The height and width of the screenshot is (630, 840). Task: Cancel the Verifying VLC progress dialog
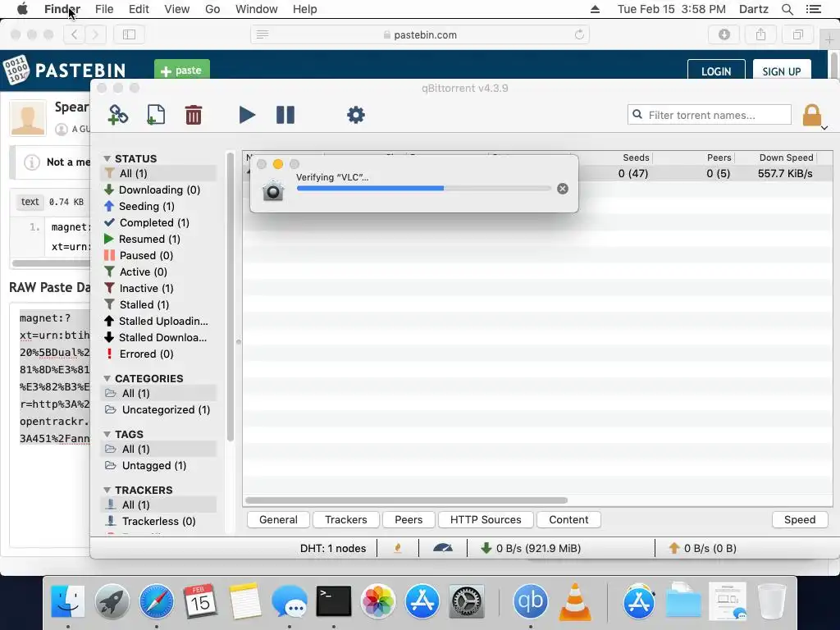(x=563, y=189)
